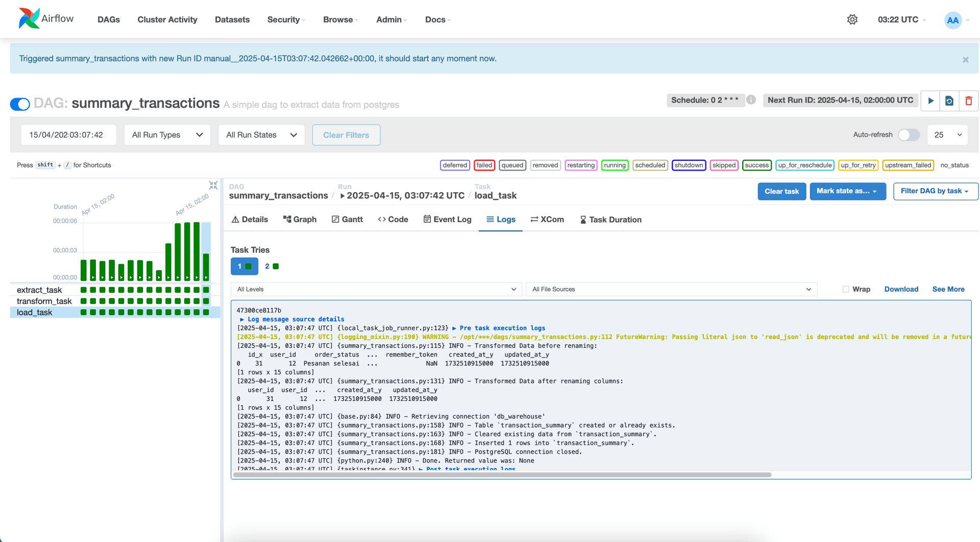Screen dimensions: 980x542
Task: Check the Wrap checkbox for logs
Action: [x=845, y=289]
